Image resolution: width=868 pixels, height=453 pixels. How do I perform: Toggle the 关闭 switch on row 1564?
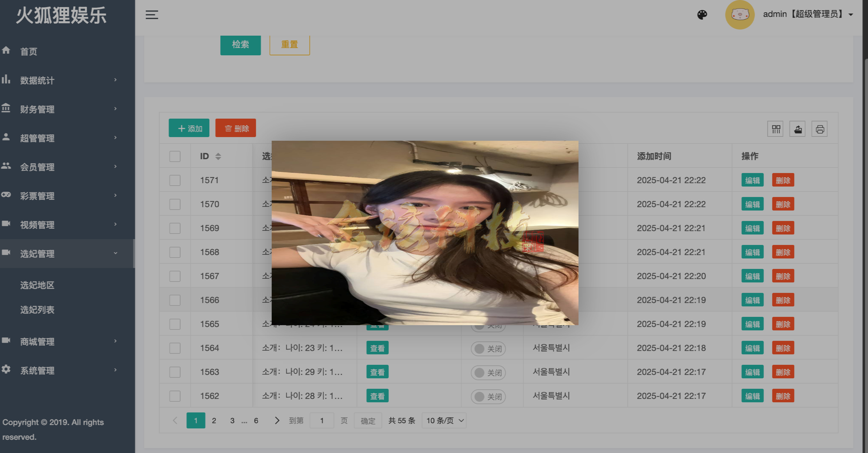(488, 348)
